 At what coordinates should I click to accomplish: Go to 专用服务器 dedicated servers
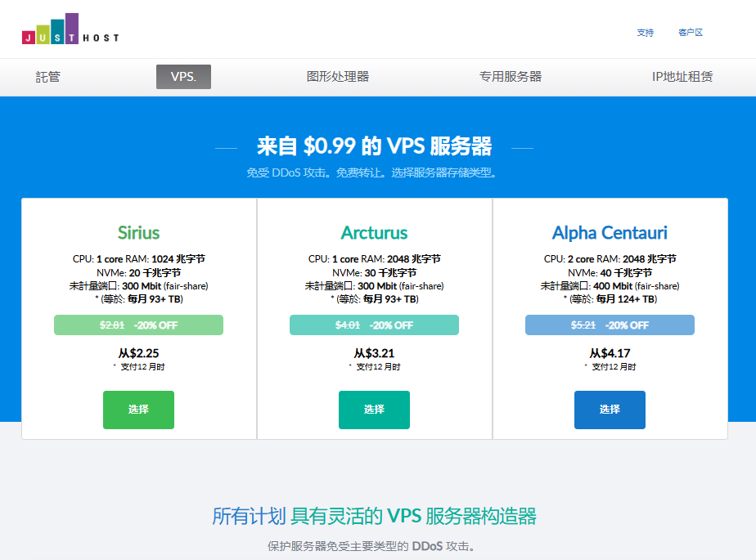pos(511,77)
